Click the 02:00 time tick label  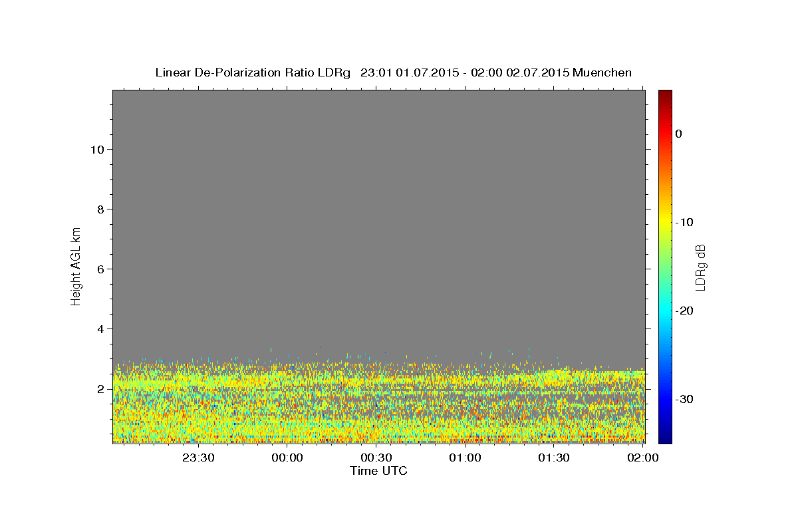pos(643,458)
